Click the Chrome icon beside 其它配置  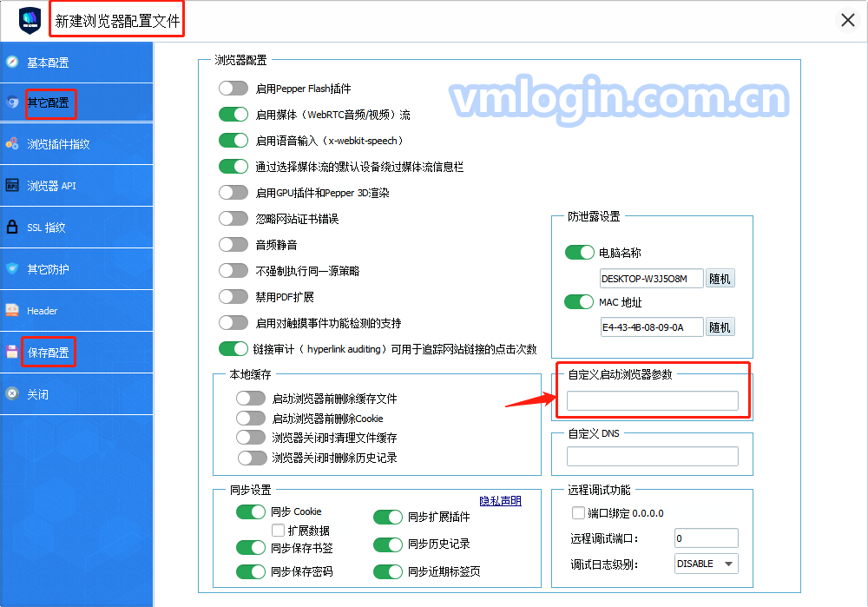click(x=12, y=102)
